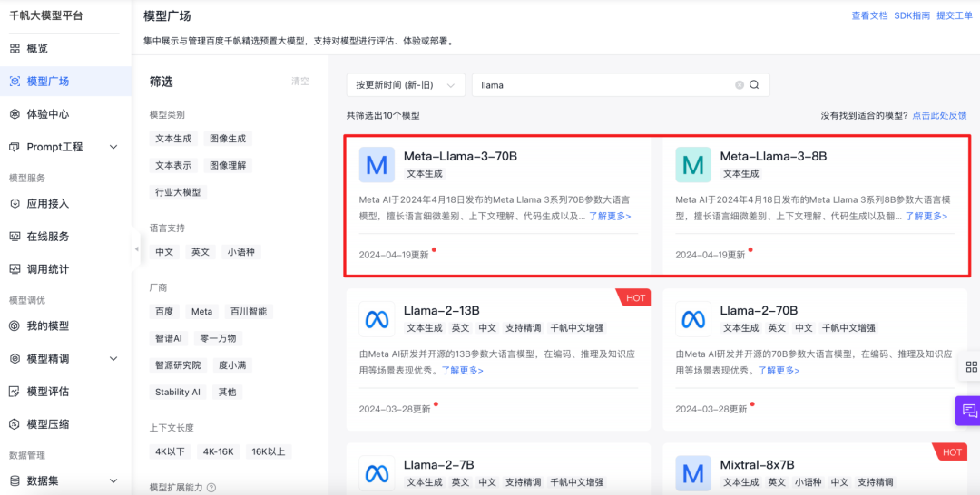The width and height of the screenshot is (980, 495).
Task: Click the 数据集 sidebar icon
Action: pyautogui.click(x=15, y=480)
